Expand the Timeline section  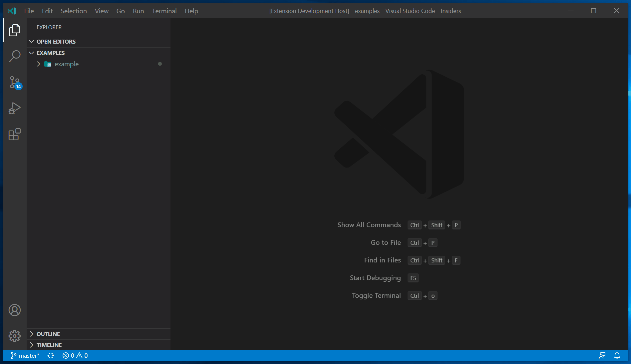[32, 345]
